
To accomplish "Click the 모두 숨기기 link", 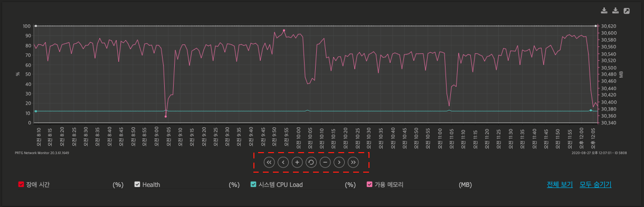I will pyautogui.click(x=595, y=185).
